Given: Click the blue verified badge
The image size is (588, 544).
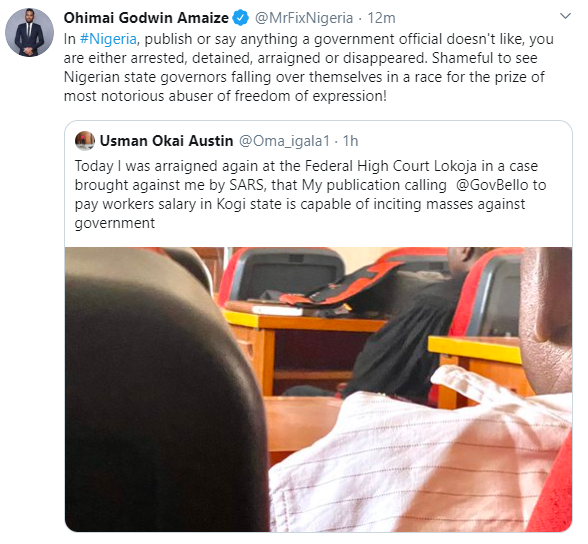Looking at the screenshot, I should click(241, 18).
